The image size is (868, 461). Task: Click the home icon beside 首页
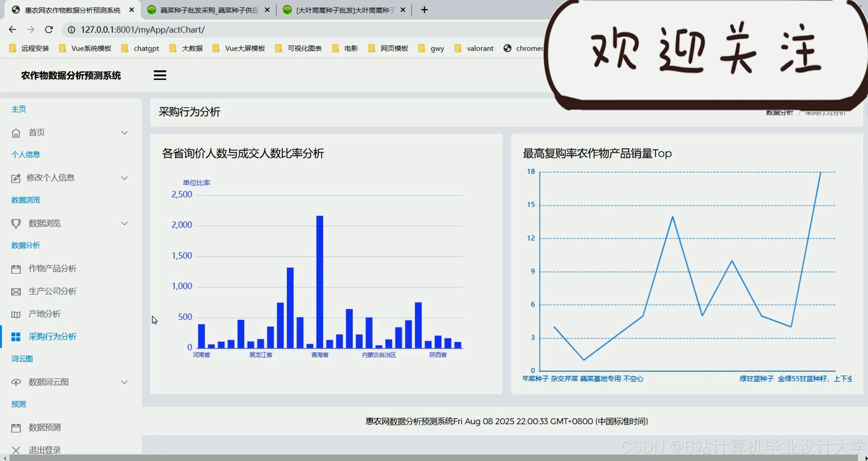click(x=16, y=133)
